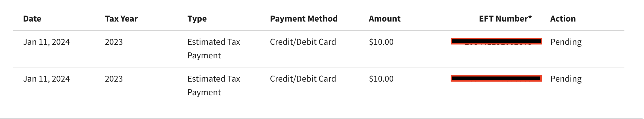Viewport: 644px width, 119px height.
Task: Click Pending status in first row
Action: click(x=566, y=42)
